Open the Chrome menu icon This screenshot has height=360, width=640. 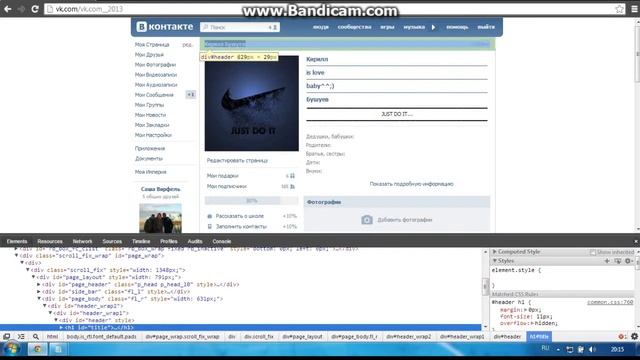[634, 9]
